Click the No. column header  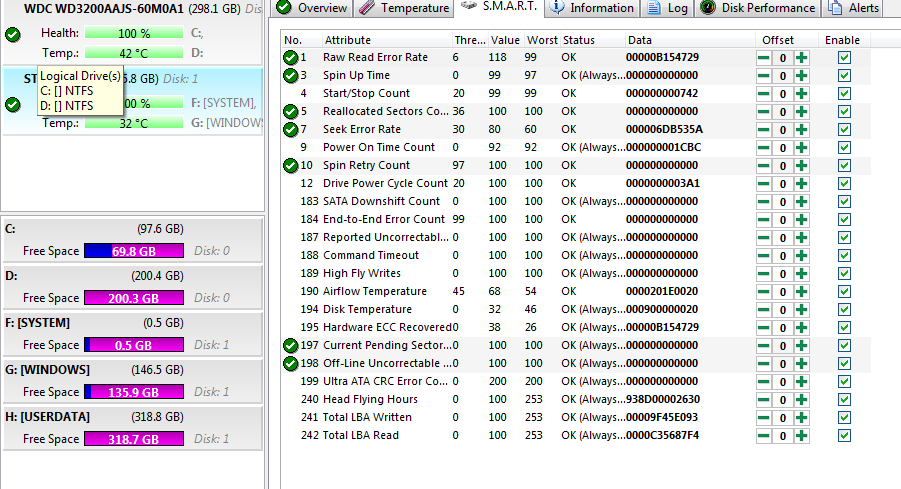point(301,40)
